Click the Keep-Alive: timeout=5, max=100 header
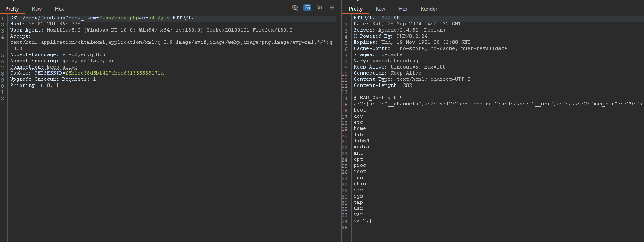The width and height of the screenshot is (644, 242). point(399,67)
